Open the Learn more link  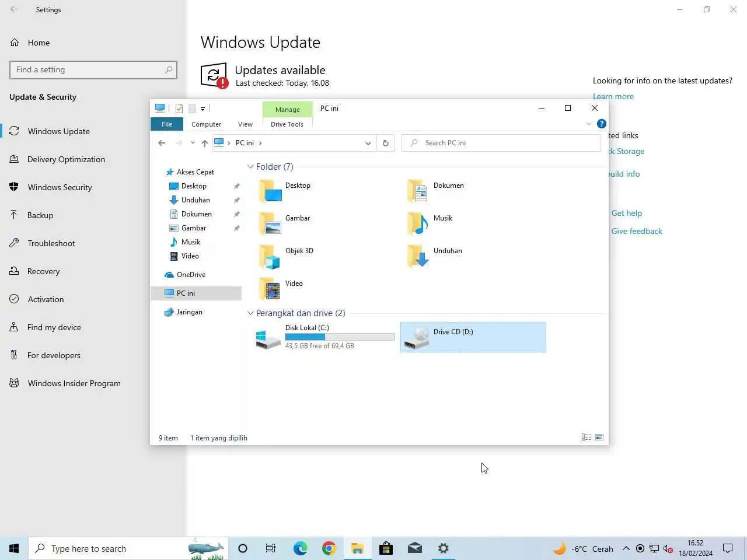613,96
